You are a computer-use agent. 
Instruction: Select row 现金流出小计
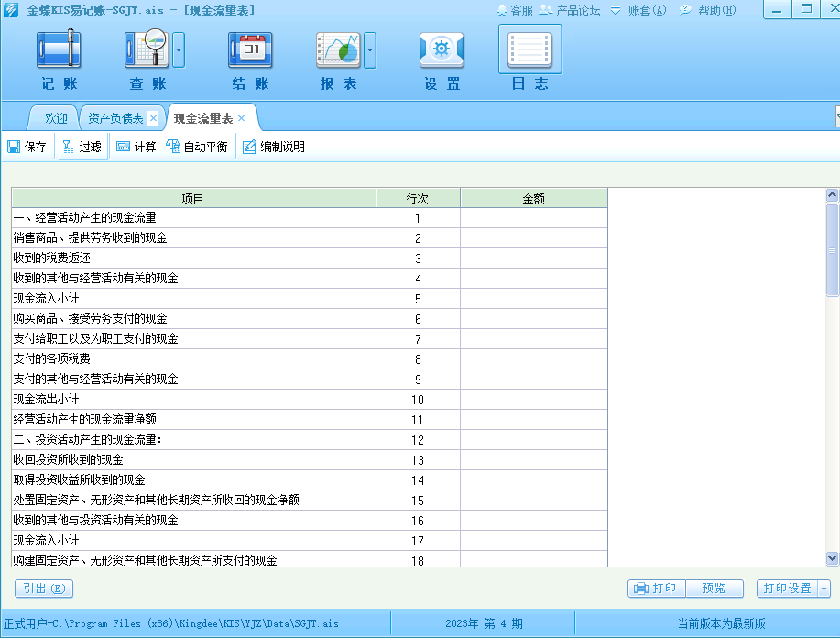(x=310, y=400)
